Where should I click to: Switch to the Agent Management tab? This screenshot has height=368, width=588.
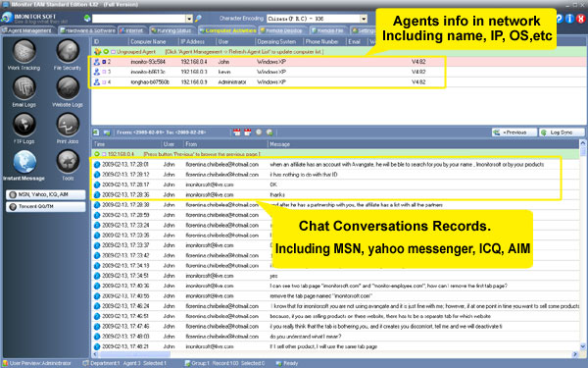click(28, 30)
